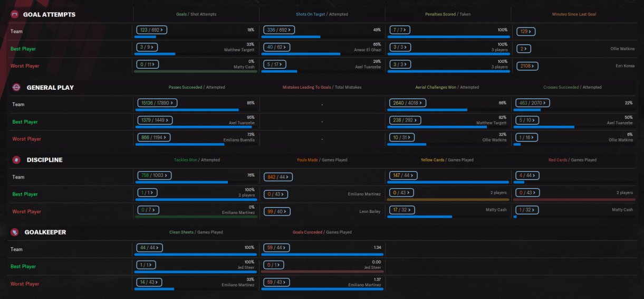Screen dimensions: 644x299
Task: Click the Minutes Since Last Goal header
Action: [x=574, y=14]
